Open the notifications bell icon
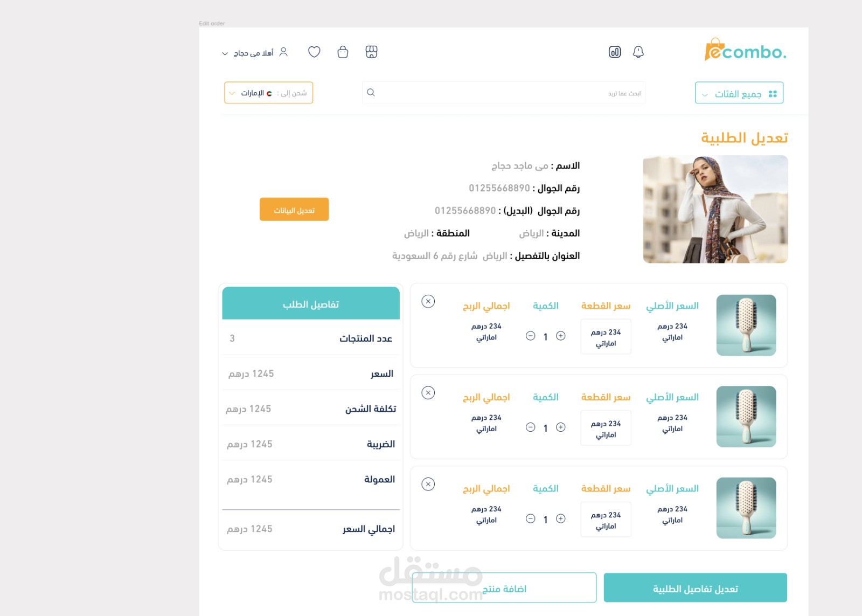Screen dimensions: 862x616 coord(638,52)
